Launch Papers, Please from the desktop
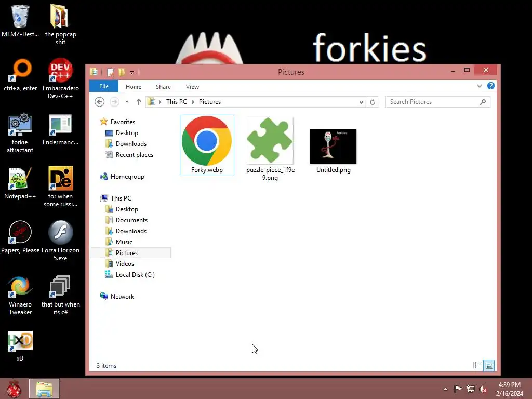The image size is (532, 399). pos(20,237)
